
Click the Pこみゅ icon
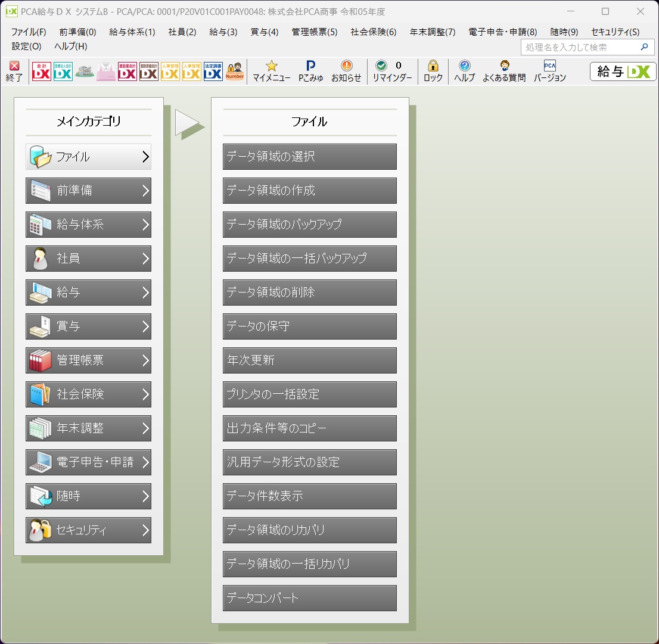coord(310,71)
